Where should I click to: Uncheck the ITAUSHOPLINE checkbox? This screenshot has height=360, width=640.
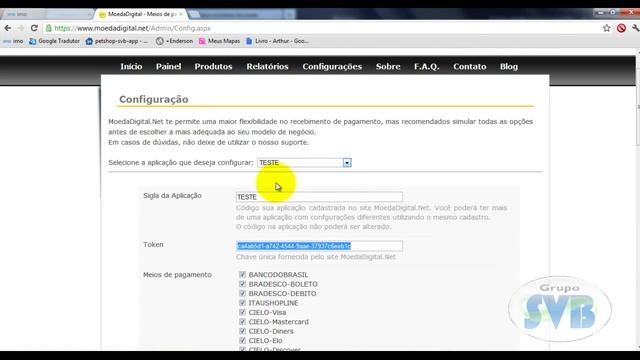click(242, 303)
